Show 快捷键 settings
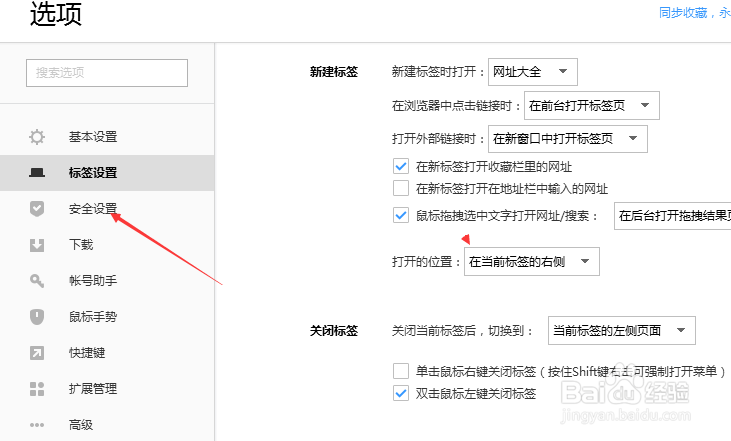The image size is (731, 441). click(107, 353)
